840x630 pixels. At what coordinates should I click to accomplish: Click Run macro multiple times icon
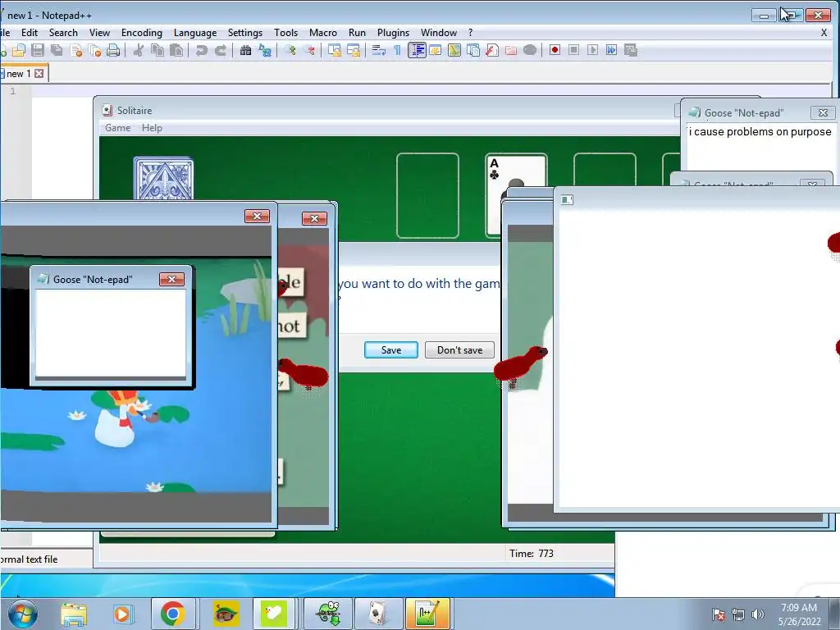click(x=611, y=50)
